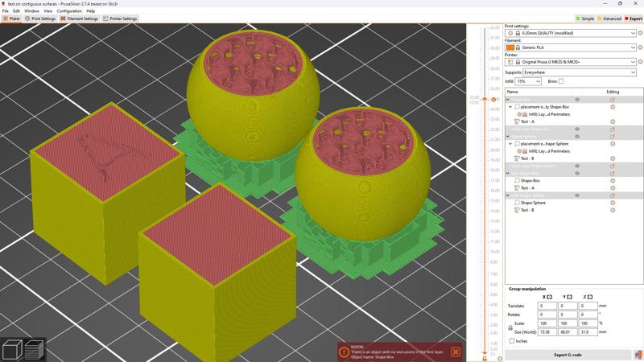Click the filament orange color swatch

click(510, 47)
